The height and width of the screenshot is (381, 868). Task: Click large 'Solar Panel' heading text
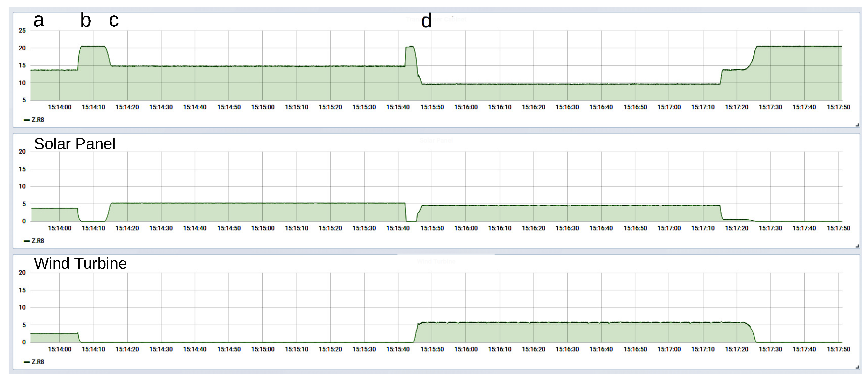click(x=74, y=144)
